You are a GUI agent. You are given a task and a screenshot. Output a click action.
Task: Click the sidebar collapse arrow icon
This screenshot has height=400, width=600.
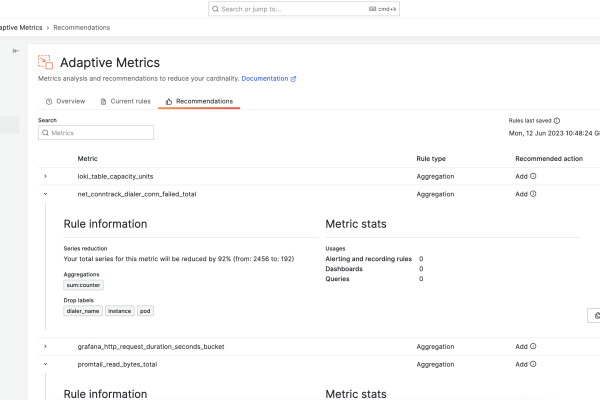pos(15,50)
